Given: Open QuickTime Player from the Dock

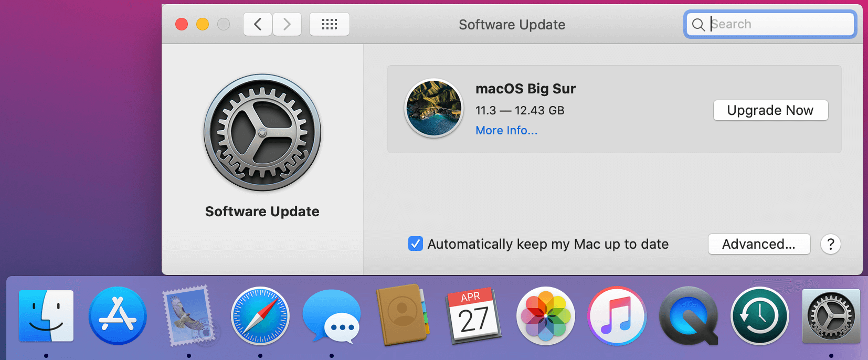Looking at the screenshot, I should pyautogui.click(x=689, y=316).
